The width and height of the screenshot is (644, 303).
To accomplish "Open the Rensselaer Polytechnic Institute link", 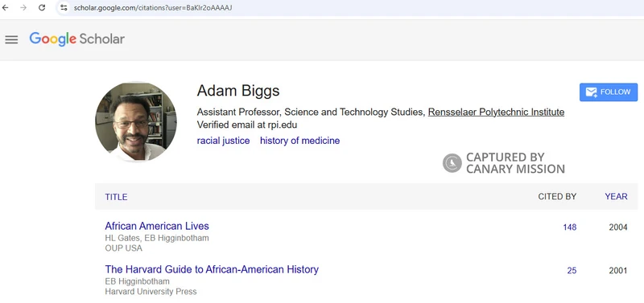I will (496, 112).
